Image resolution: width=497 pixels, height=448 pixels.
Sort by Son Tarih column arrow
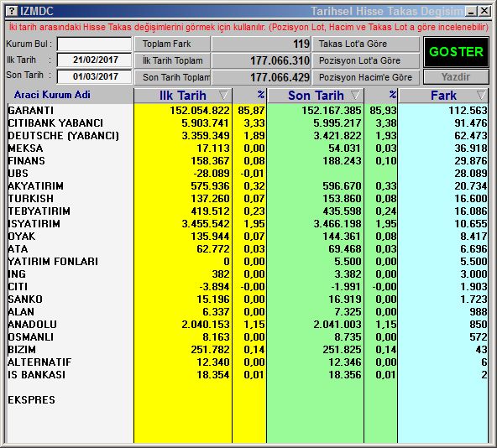[355, 95]
